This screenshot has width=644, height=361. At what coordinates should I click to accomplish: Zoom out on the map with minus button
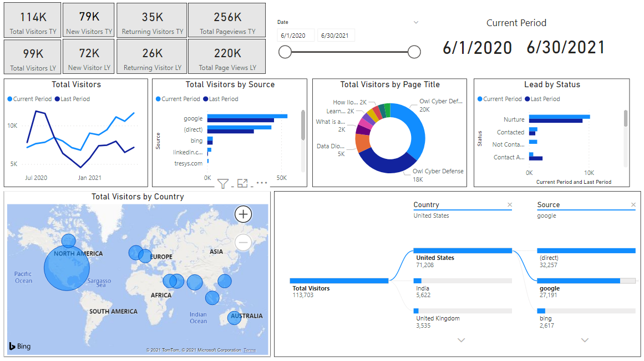click(243, 243)
